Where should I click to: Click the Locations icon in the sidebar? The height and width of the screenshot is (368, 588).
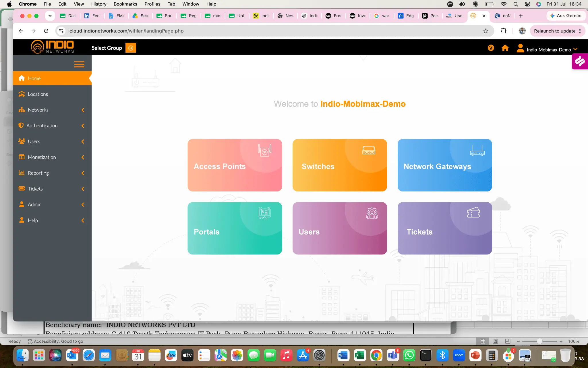click(x=22, y=94)
